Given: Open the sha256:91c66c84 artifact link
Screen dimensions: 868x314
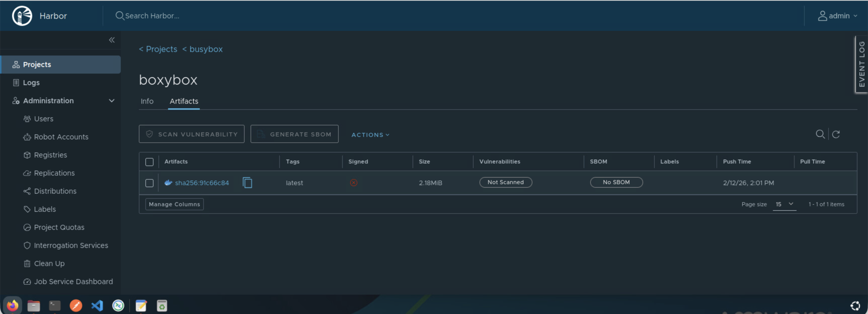Looking at the screenshot, I should point(202,183).
